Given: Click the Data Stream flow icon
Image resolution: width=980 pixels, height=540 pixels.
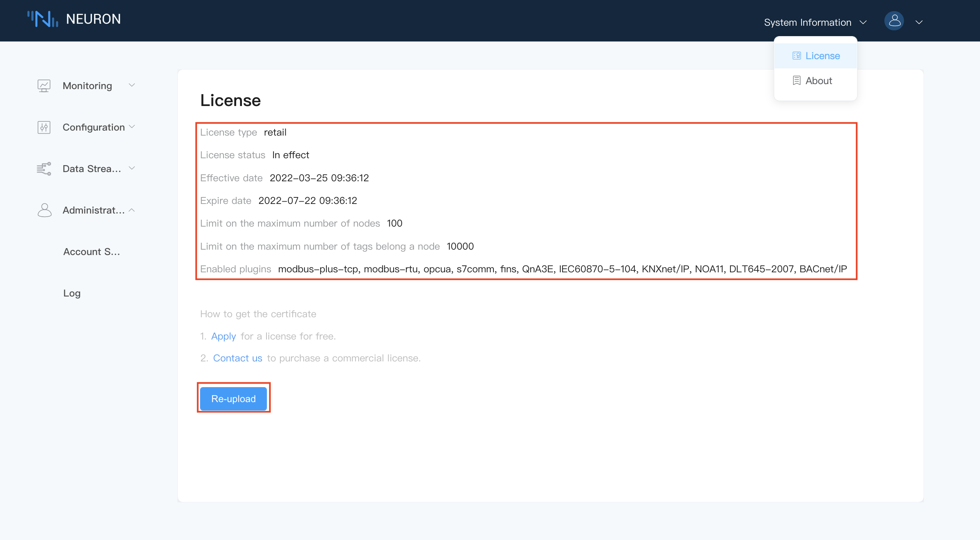Looking at the screenshot, I should 44,169.
